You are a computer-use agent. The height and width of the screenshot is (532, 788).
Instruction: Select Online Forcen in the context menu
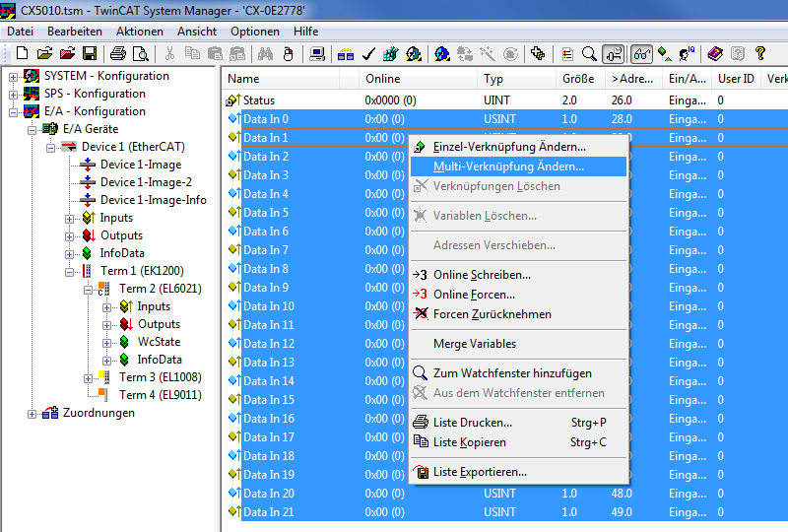[519, 295]
